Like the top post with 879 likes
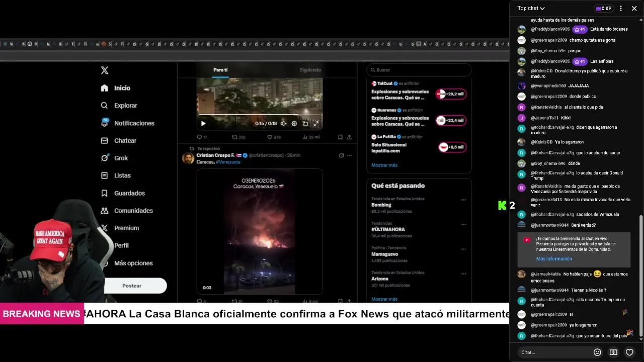 [x=274, y=137]
